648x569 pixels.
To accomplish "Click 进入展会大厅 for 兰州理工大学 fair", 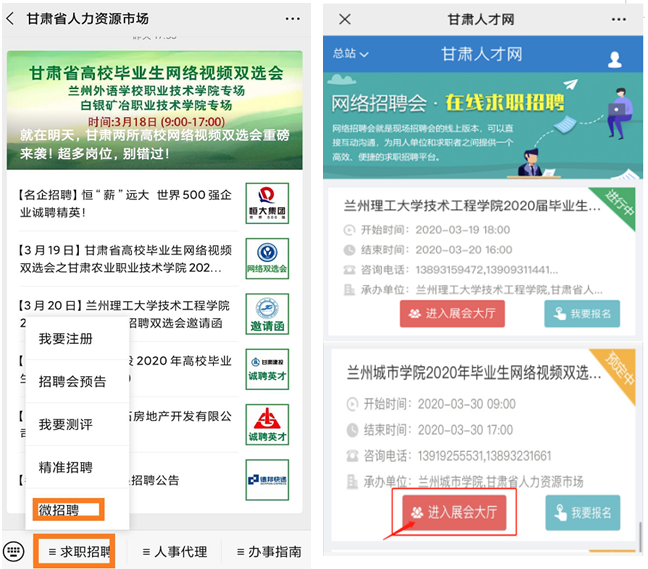I will (452, 314).
